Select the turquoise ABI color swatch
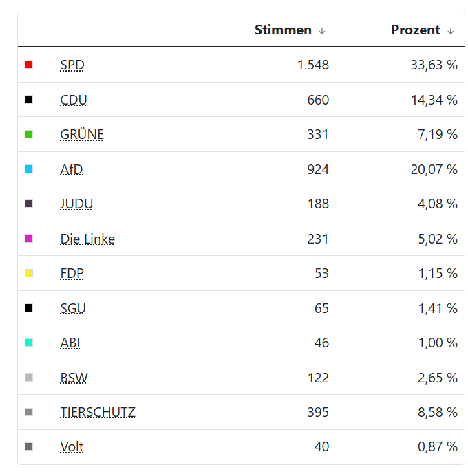Image resolution: width=468 pixels, height=476 pixels. pyautogui.click(x=29, y=343)
